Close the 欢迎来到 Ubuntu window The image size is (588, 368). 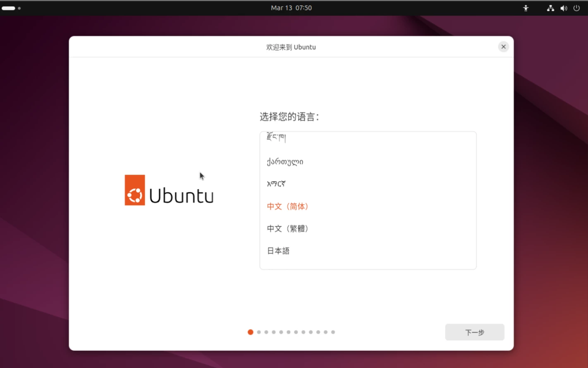(503, 47)
